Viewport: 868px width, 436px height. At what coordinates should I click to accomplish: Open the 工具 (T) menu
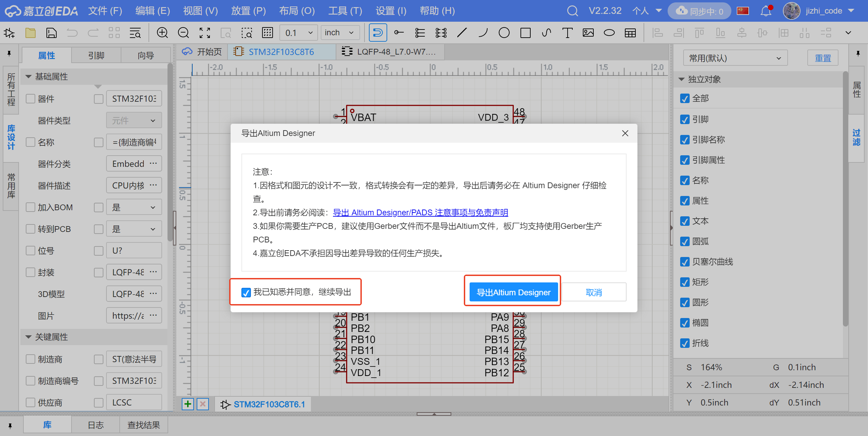345,11
